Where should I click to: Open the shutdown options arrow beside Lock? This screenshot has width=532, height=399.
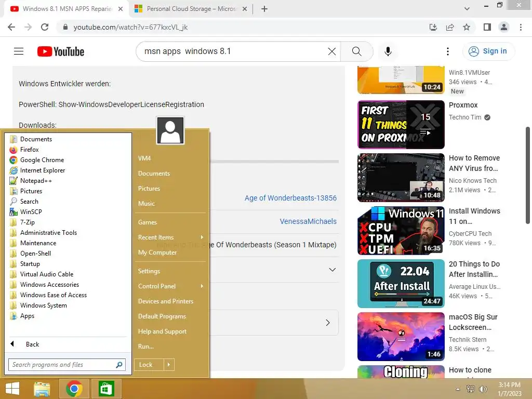coord(169,365)
